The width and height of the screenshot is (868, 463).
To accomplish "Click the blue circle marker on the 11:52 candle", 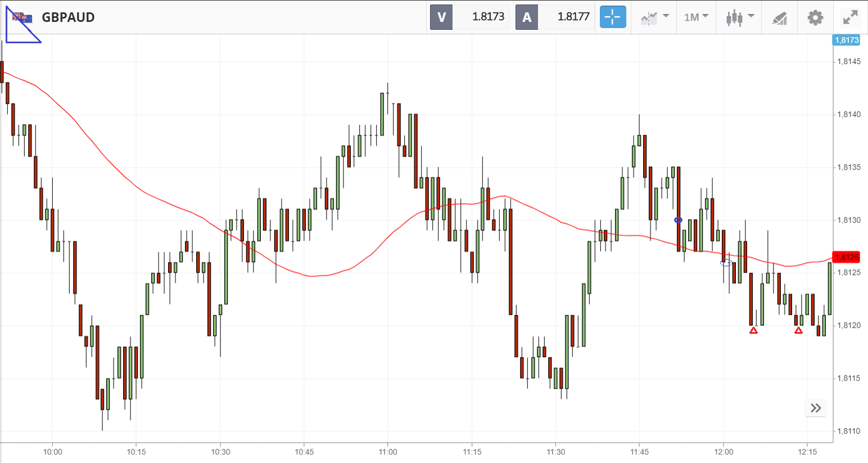I will 678,220.
